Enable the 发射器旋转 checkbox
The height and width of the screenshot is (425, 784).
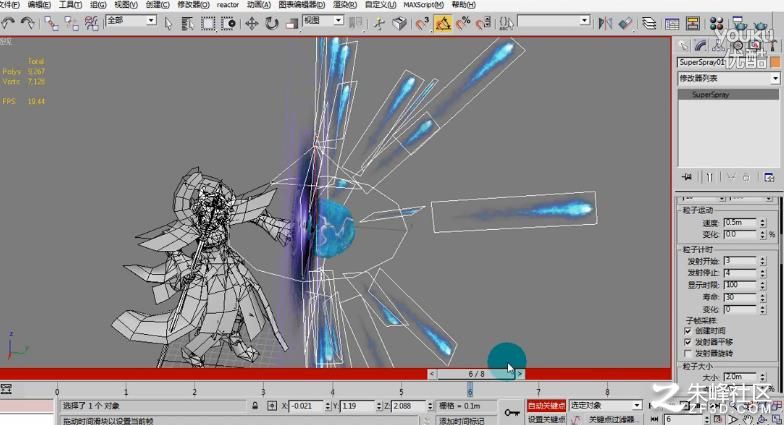pyautogui.click(x=688, y=354)
